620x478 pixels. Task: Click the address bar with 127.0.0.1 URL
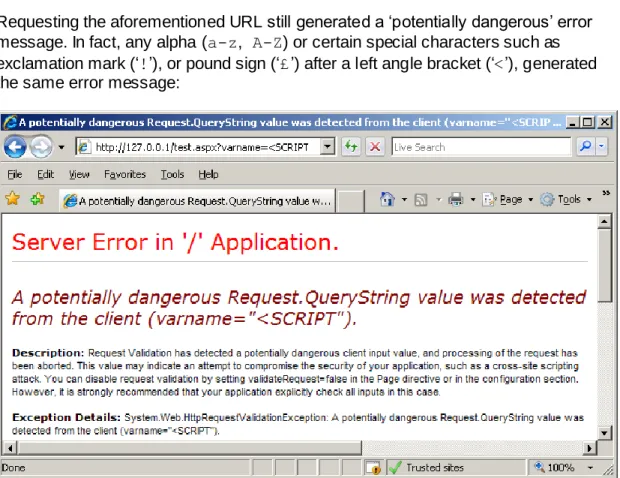(x=198, y=147)
